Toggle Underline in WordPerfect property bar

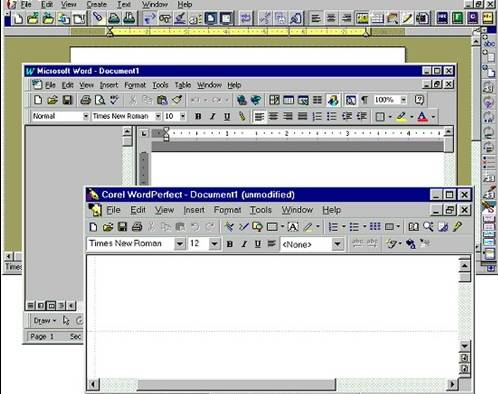click(258, 244)
